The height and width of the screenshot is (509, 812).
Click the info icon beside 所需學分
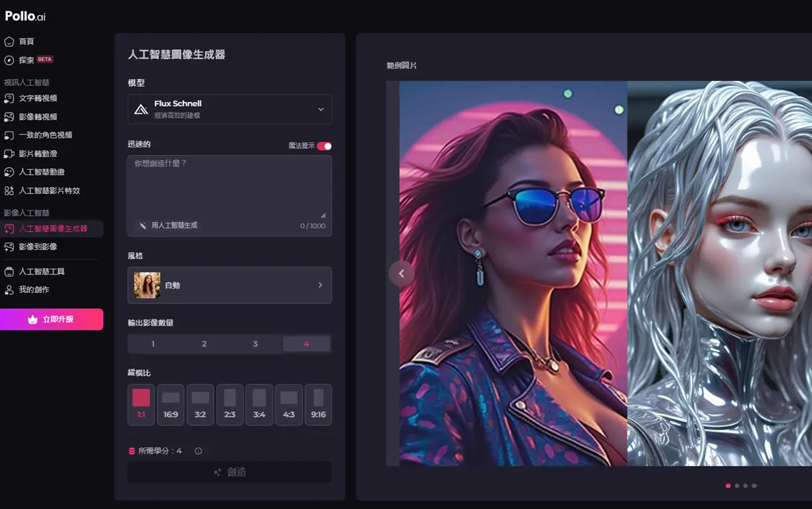198,451
